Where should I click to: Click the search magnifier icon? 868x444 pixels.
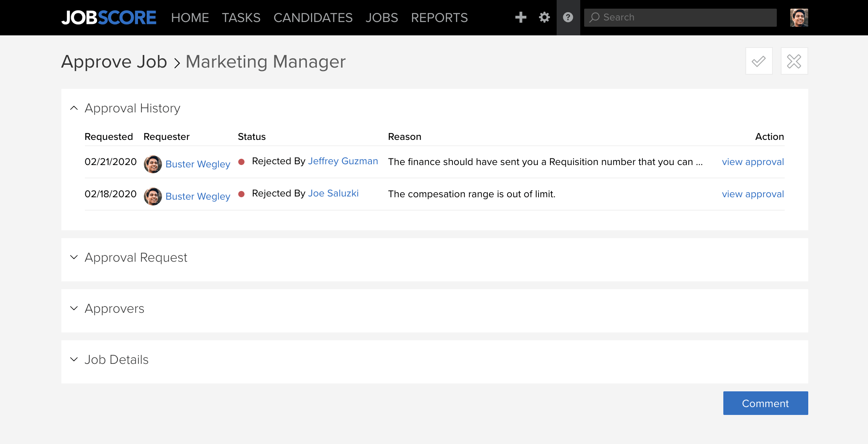[x=594, y=17]
